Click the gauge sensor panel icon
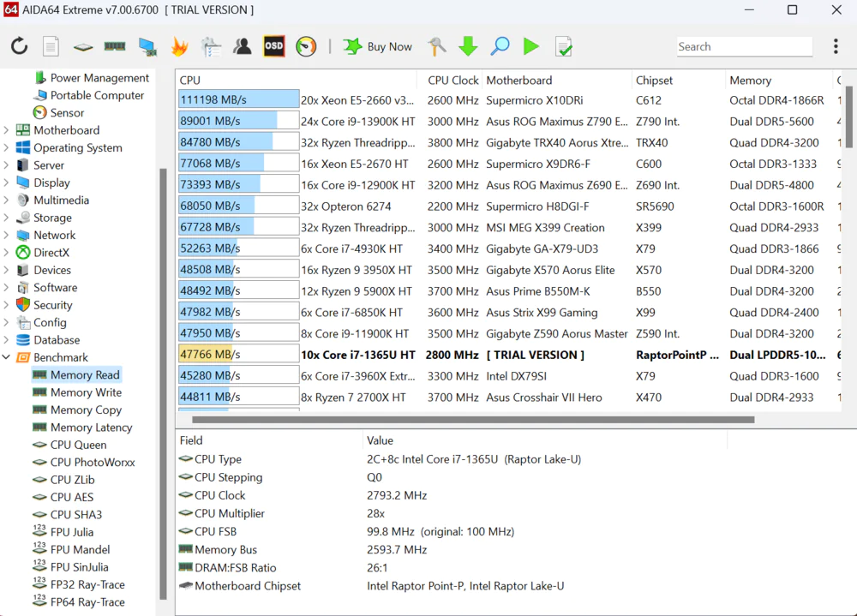The height and width of the screenshot is (616, 857). coord(306,46)
